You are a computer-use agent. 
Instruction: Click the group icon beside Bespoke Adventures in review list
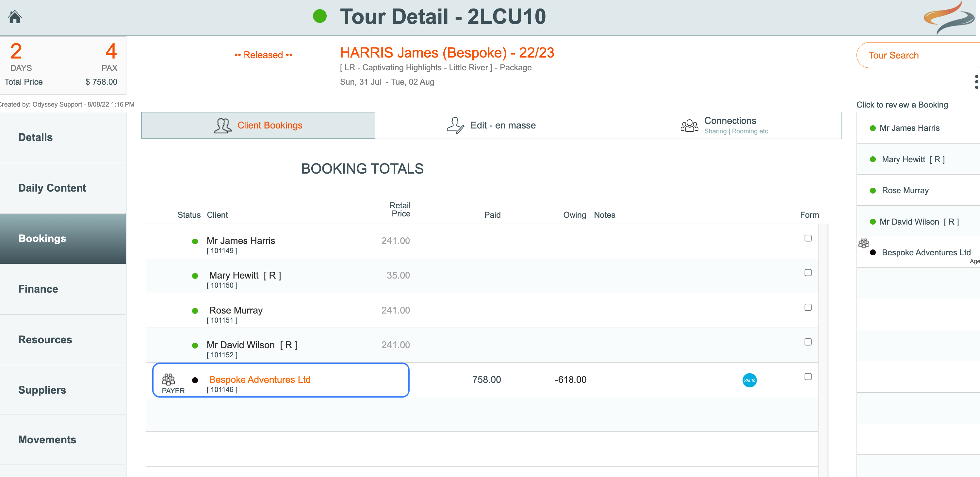[864, 243]
